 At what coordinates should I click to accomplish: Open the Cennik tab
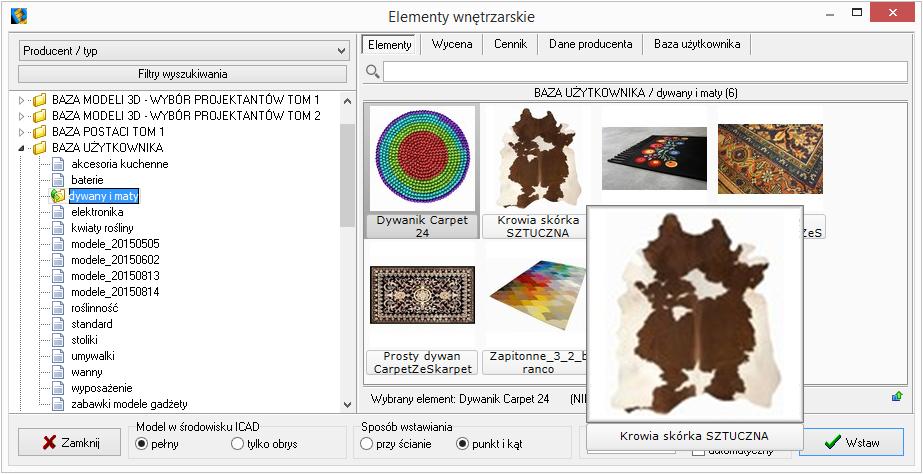(x=510, y=44)
